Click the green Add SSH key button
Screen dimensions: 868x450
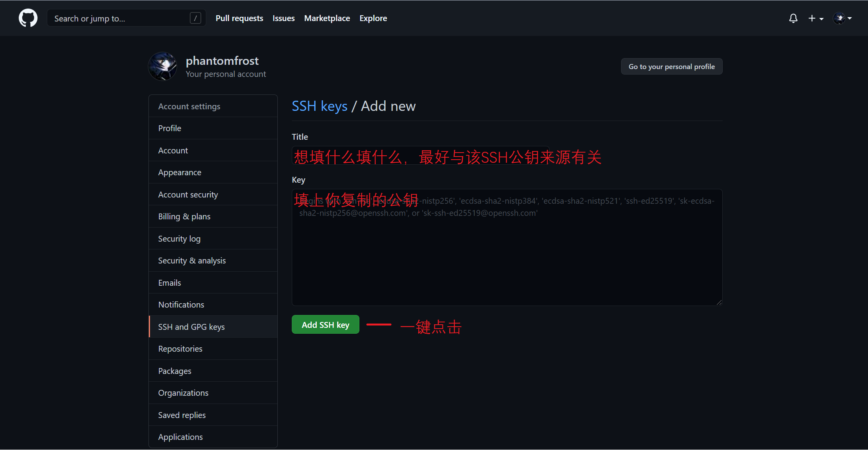coord(325,325)
